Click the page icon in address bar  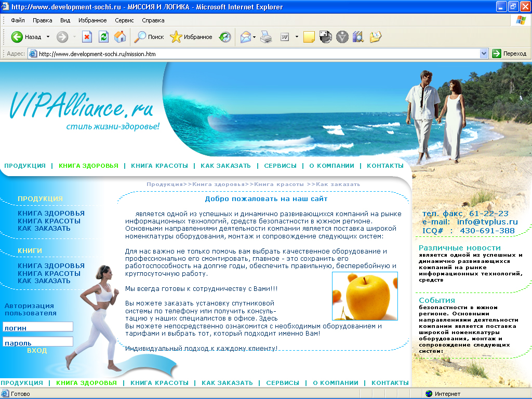click(x=33, y=54)
